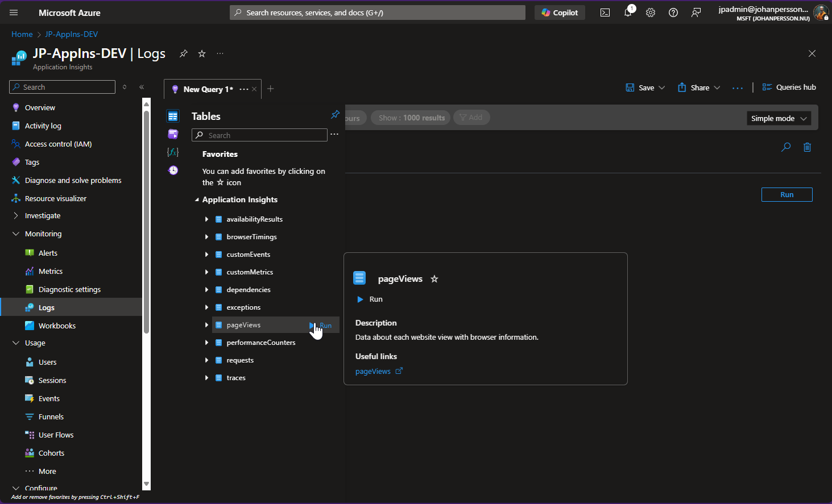Click Show: 1000 results pill
832x504 pixels.
(x=411, y=118)
